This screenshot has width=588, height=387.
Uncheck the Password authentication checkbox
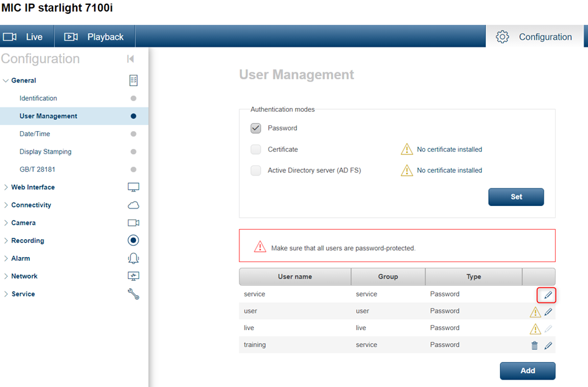pos(256,128)
